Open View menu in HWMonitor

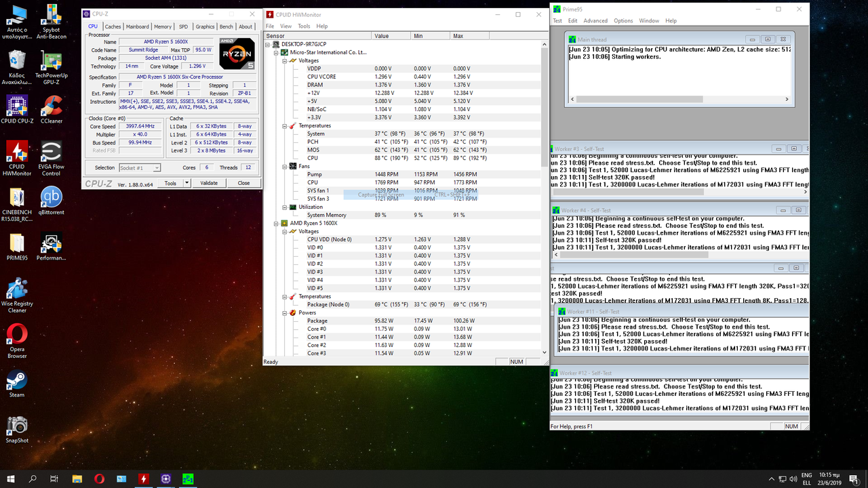click(286, 26)
